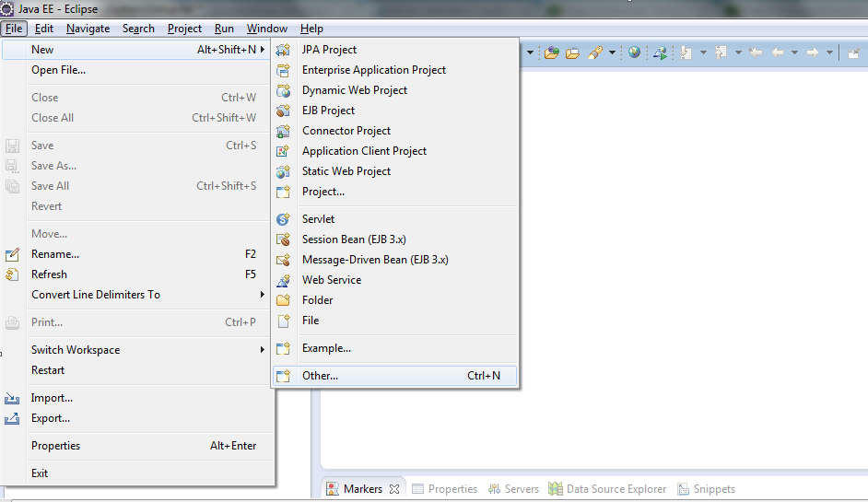Screen dimensions: 868x502
Task: Click the Open Task toolbar icon
Action: click(x=572, y=53)
